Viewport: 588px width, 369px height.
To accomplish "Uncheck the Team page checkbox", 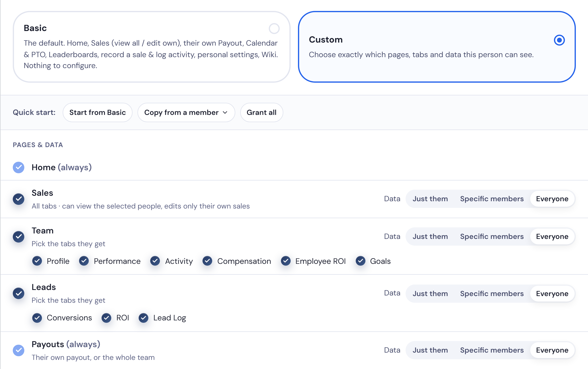I will [19, 236].
